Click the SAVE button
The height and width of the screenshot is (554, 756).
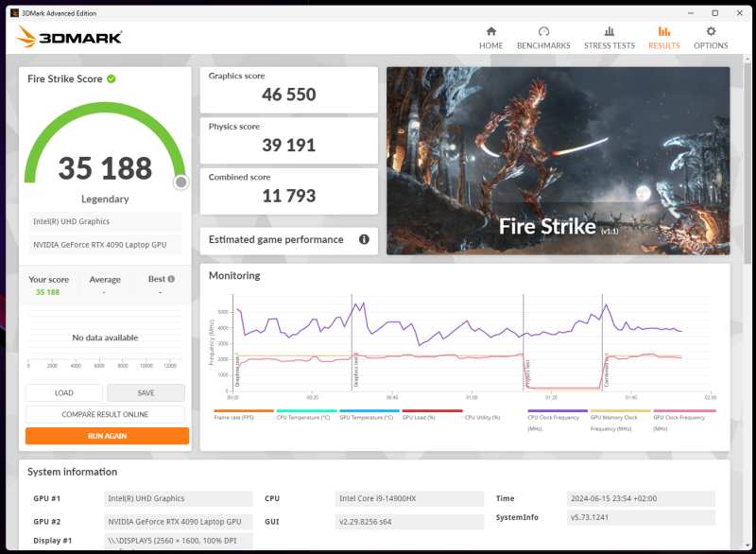click(x=146, y=393)
